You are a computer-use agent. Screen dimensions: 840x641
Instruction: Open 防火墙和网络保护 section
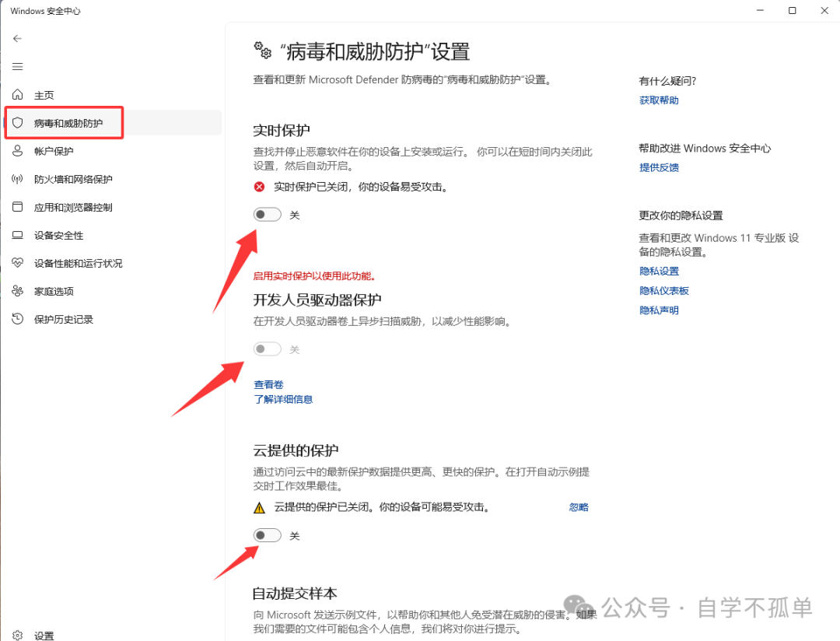[73, 179]
